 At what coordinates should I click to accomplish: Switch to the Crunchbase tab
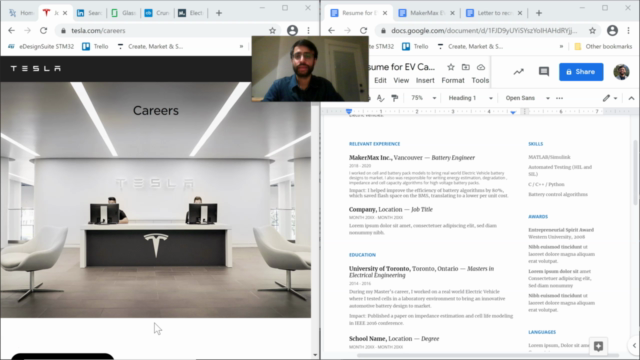point(157,13)
